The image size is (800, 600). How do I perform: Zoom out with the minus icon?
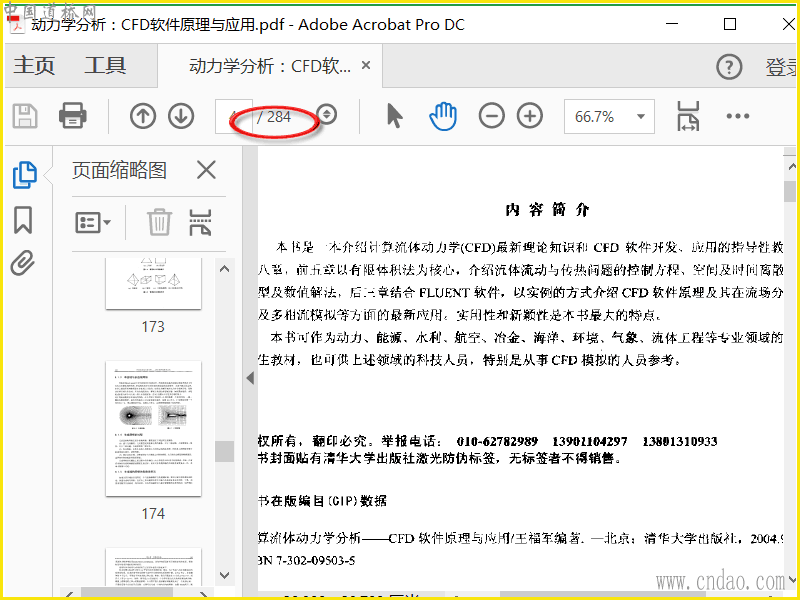coord(491,116)
